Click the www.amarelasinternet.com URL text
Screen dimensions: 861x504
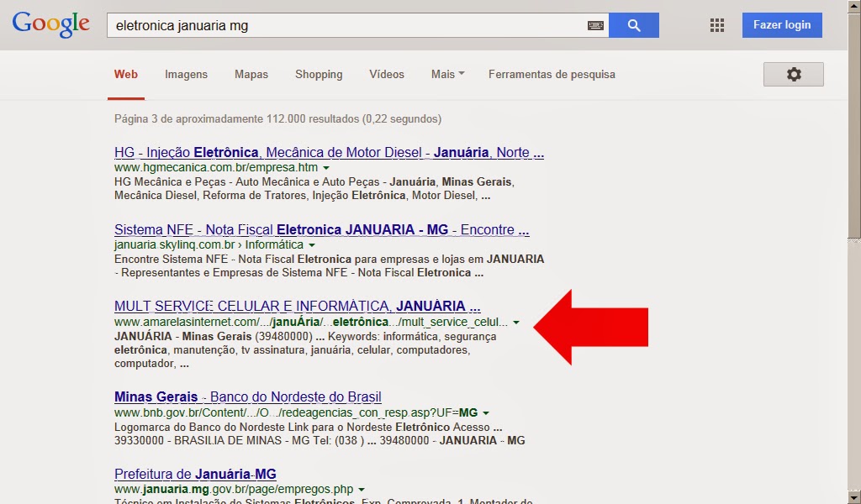click(x=311, y=322)
